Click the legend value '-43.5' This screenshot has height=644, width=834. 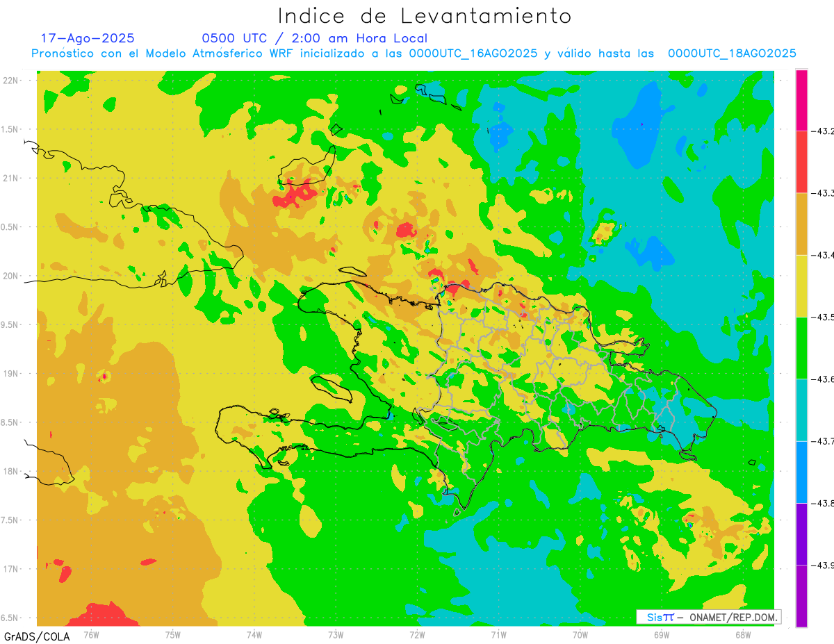coord(823,317)
